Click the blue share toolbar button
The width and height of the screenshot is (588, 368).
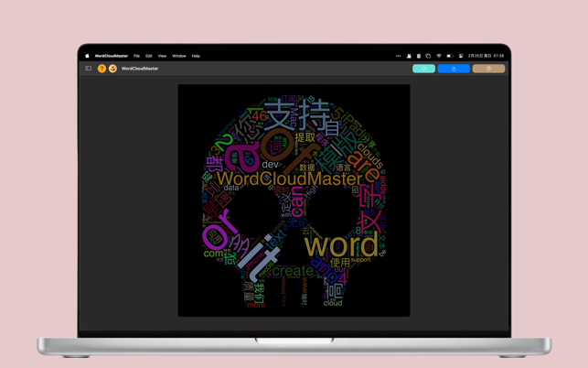[x=454, y=69]
